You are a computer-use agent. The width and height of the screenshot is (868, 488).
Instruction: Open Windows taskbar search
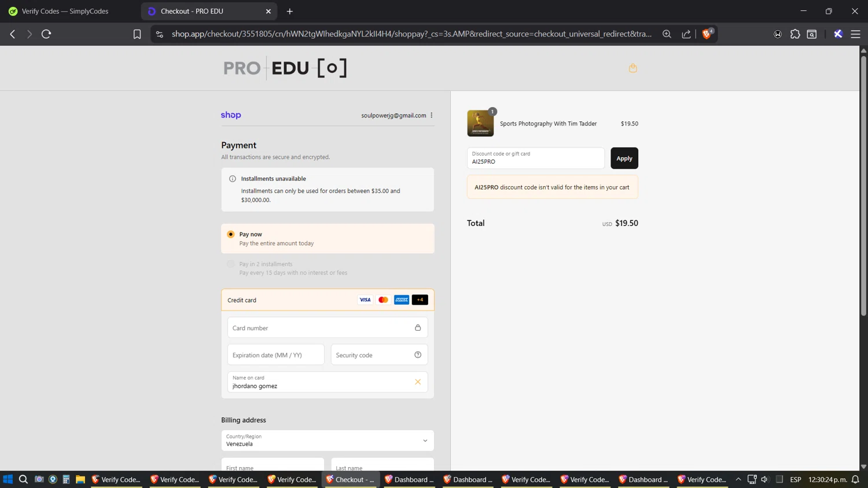point(23,479)
